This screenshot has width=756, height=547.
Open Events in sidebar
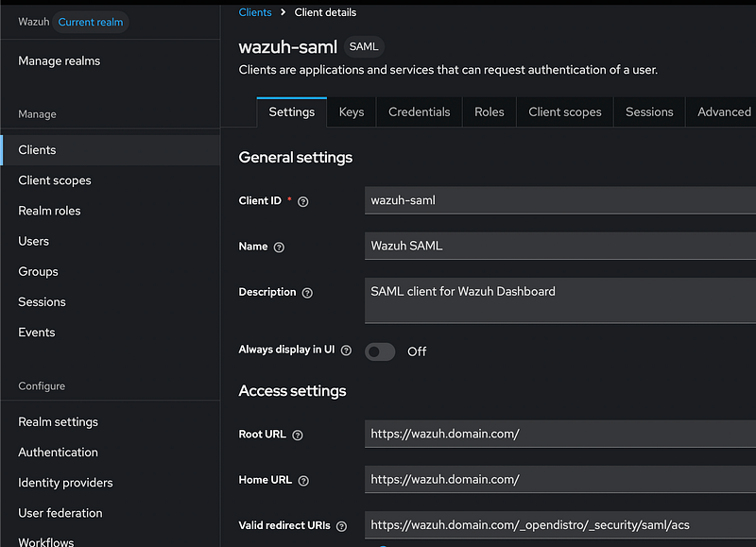(x=110, y=333)
